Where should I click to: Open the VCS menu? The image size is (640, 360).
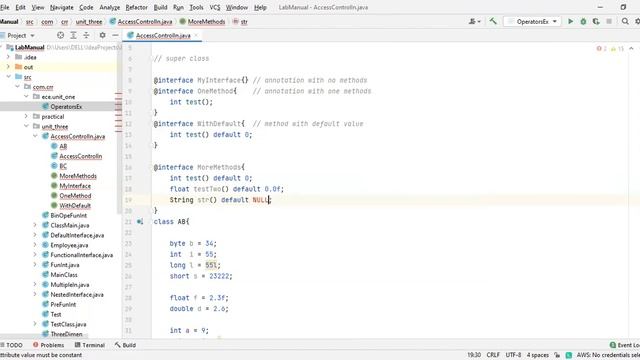215,7
